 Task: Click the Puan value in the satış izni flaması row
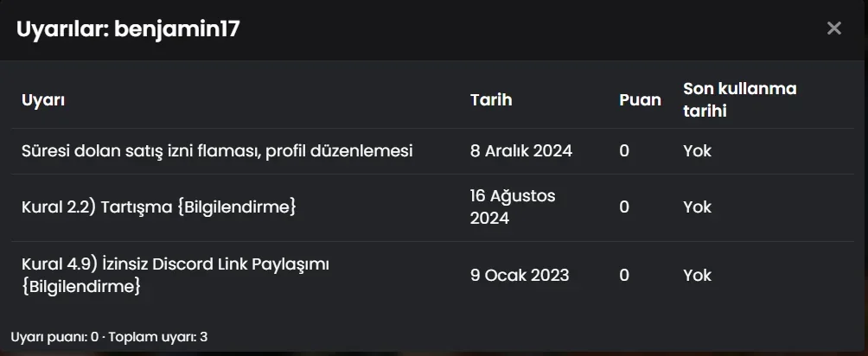(x=624, y=151)
